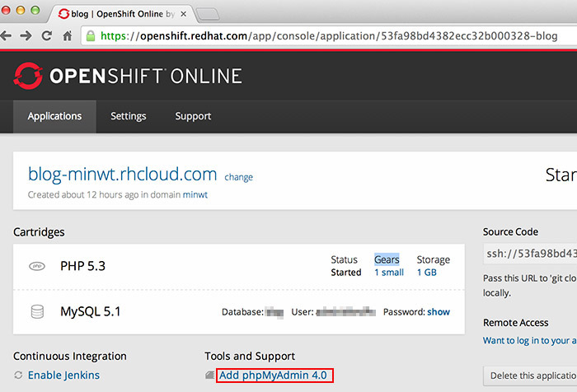Click the Started status value

coord(346,273)
